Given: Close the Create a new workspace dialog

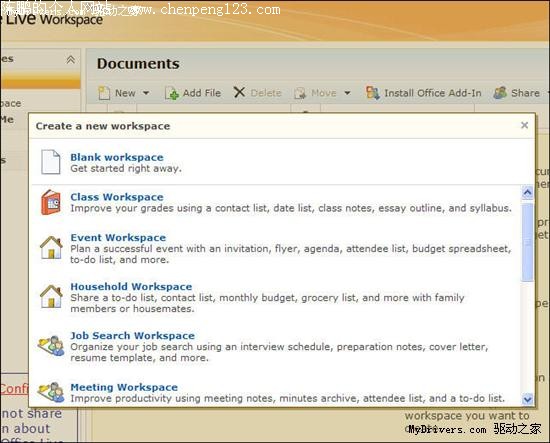Looking at the screenshot, I should [524, 125].
